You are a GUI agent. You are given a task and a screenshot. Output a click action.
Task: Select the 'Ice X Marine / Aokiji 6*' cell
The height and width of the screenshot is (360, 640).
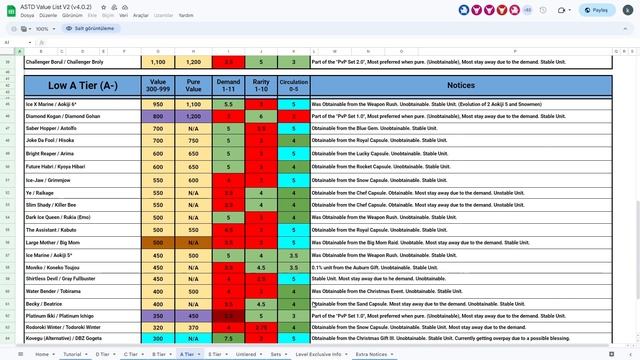coord(83,104)
